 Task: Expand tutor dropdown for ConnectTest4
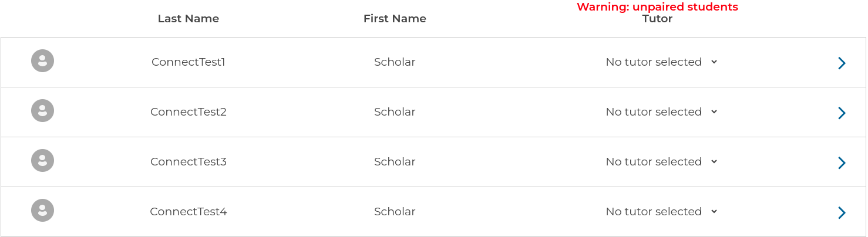[661, 212]
